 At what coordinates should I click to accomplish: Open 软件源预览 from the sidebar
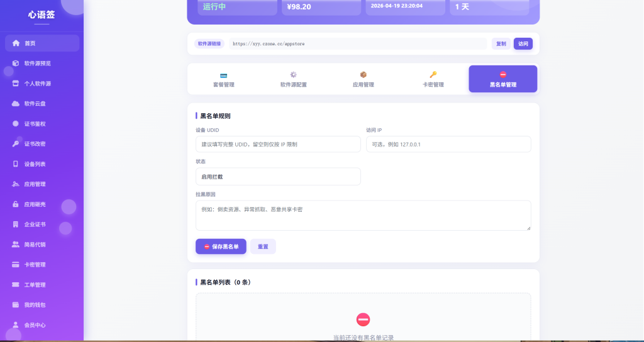coord(42,63)
